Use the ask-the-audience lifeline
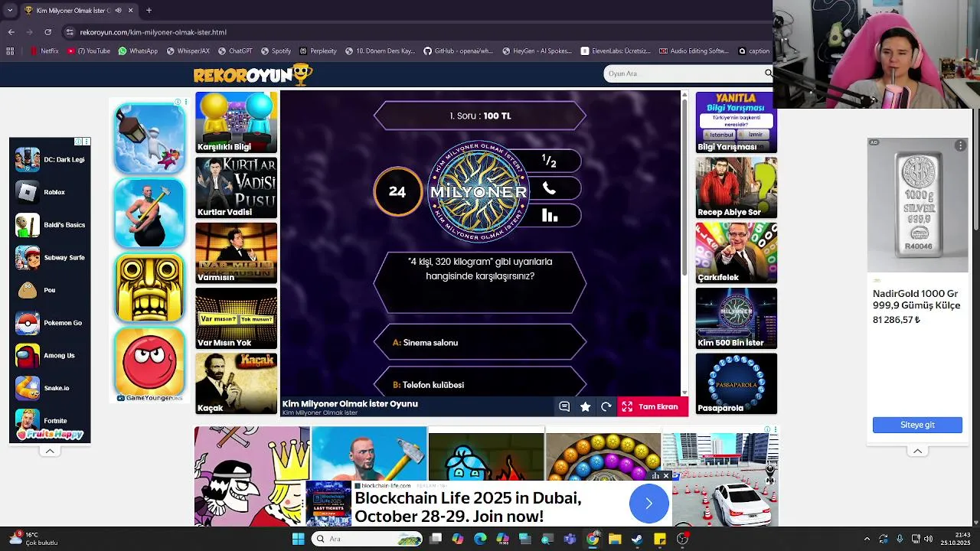This screenshot has height=551, width=980. [549, 216]
